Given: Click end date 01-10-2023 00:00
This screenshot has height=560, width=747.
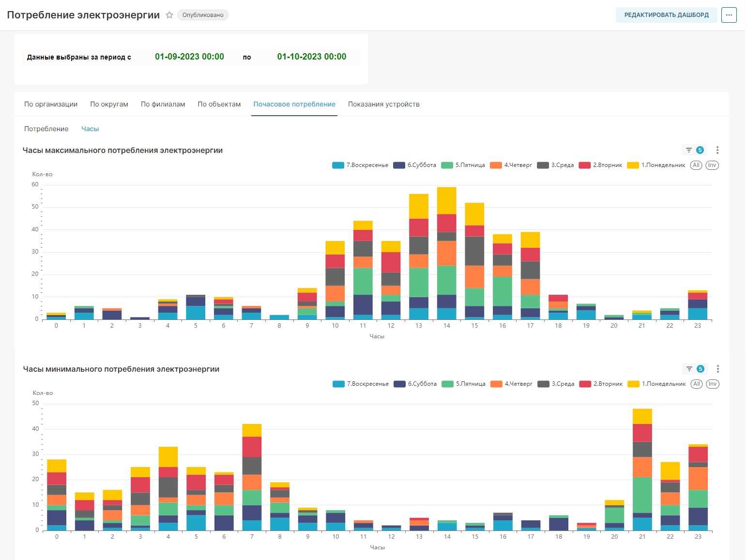Looking at the screenshot, I should (x=312, y=57).
